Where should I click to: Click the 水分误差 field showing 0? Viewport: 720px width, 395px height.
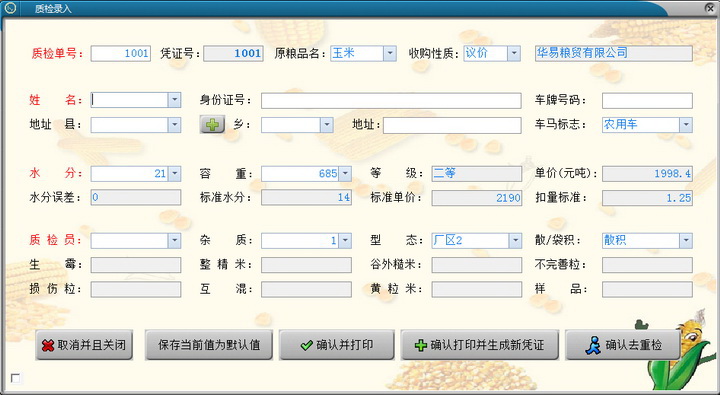click(136, 198)
